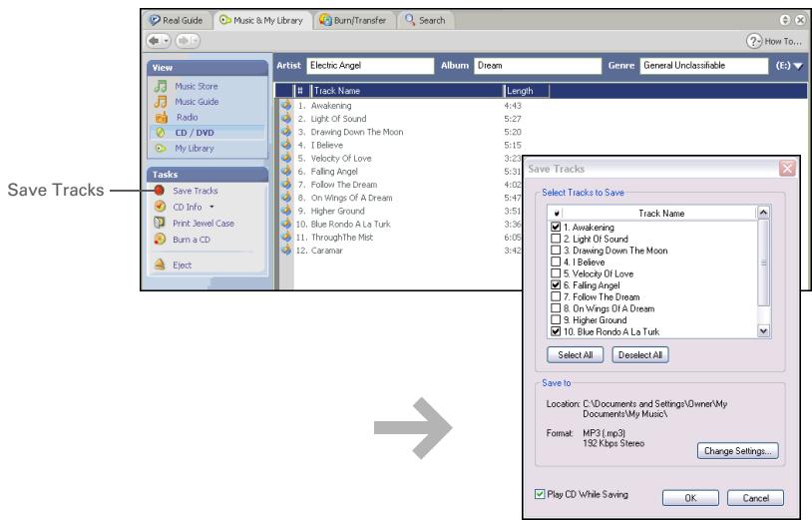The height and width of the screenshot is (520, 812).
Task: Click the track icon beside Awakening
Action: tap(286, 105)
